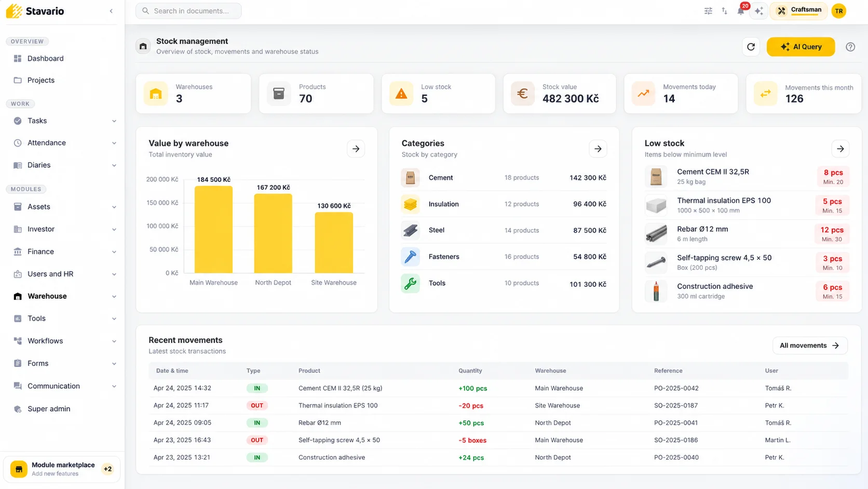
Task: Focus the Search in documents field
Action: (x=188, y=11)
